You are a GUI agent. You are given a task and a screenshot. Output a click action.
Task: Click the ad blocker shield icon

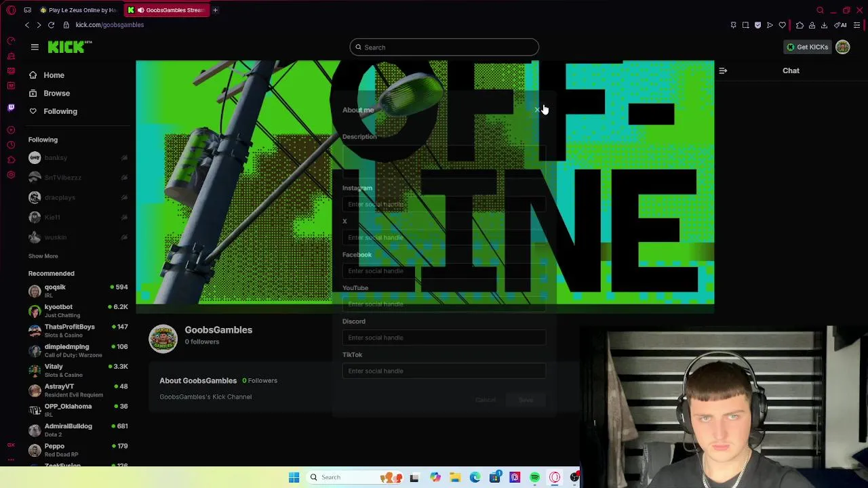pyautogui.click(x=757, y=25)
